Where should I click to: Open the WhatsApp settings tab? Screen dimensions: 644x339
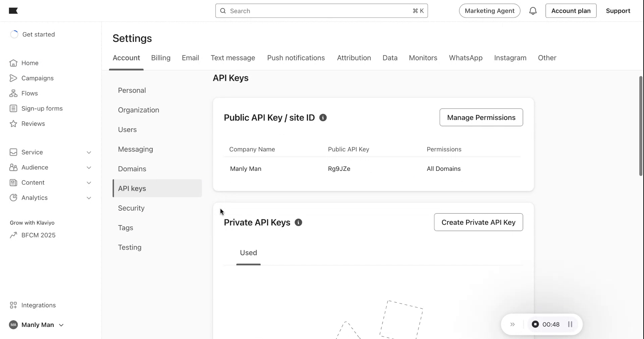[466, 58]
